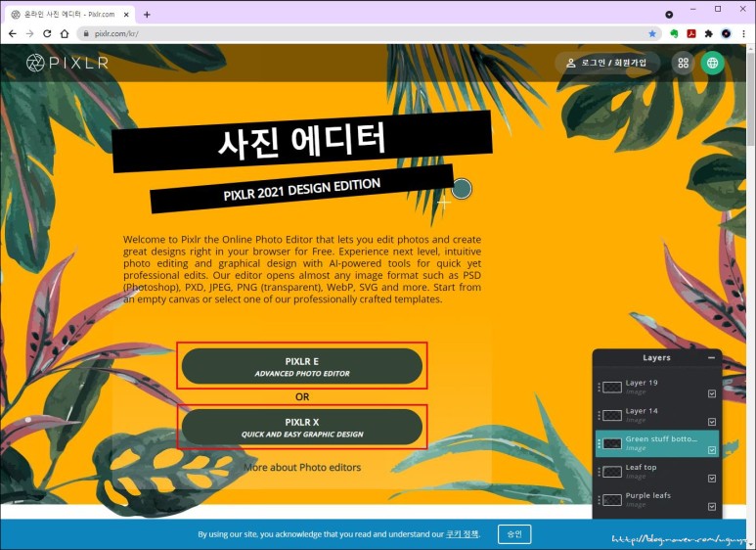Click the drag handle of Leaf top layer

[599, 472]
